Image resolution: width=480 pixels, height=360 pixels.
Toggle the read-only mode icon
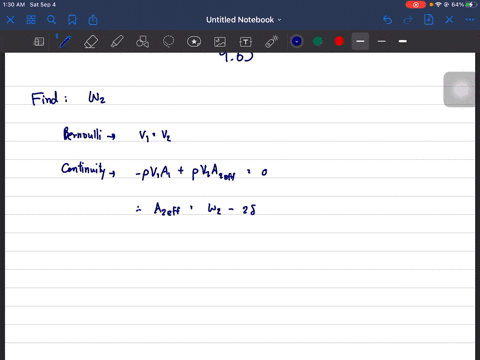39,42
